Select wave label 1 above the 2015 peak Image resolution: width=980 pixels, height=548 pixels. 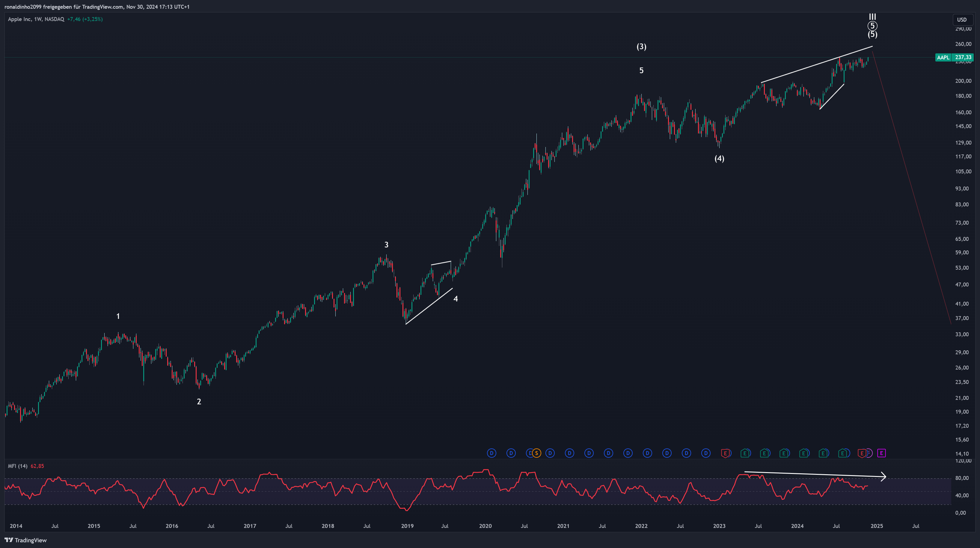(x=118, y=316)
